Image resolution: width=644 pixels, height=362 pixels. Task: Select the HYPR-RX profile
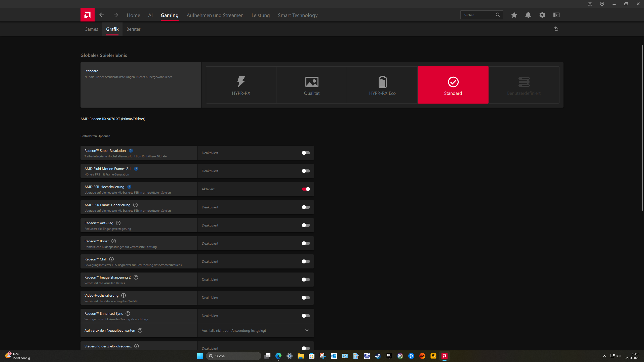click(241, 85)
